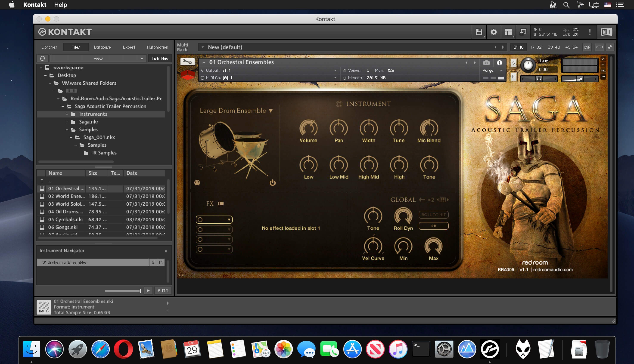Open System Preferences in the Dock
This screenshot has width=634, height=364.
click(x=444, y=349)
